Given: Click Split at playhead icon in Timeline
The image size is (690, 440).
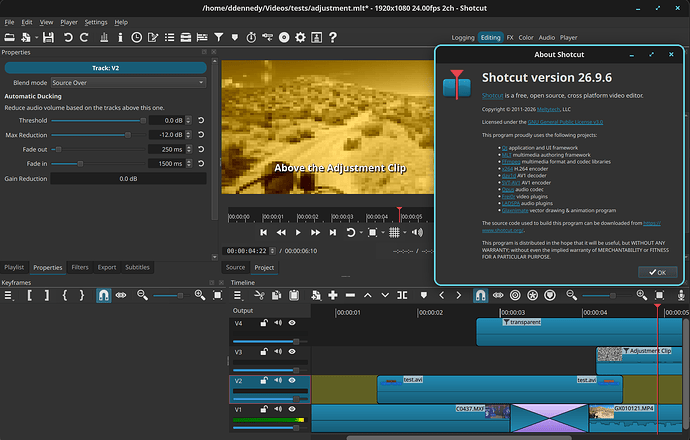Looking at the screenshot, I should coord(402,295).
